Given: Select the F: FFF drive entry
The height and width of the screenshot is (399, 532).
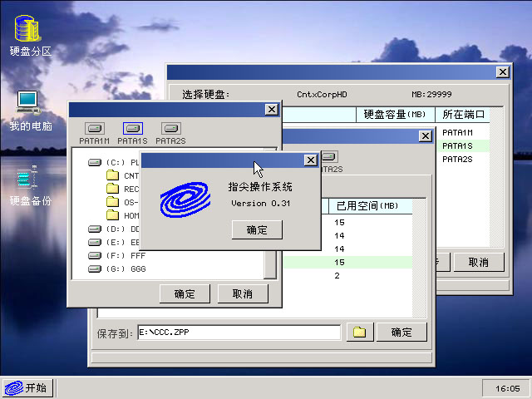Looking at the screenshot, I should [116, 255].
